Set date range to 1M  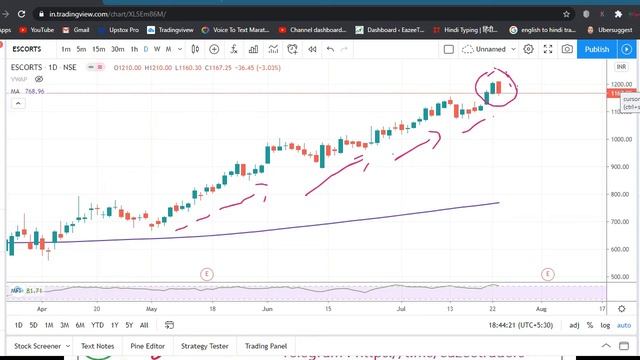(49, 325)
